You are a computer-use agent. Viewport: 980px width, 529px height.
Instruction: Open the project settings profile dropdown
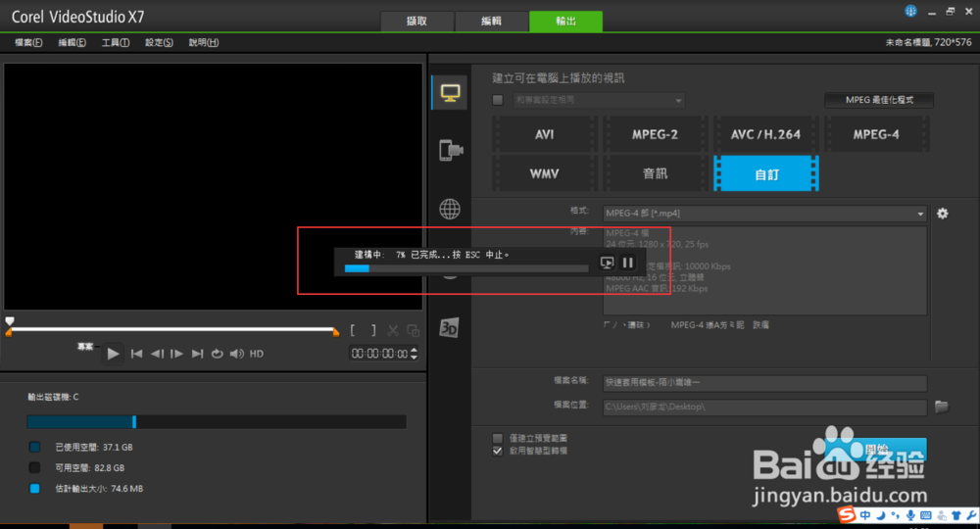coord(599,100)
